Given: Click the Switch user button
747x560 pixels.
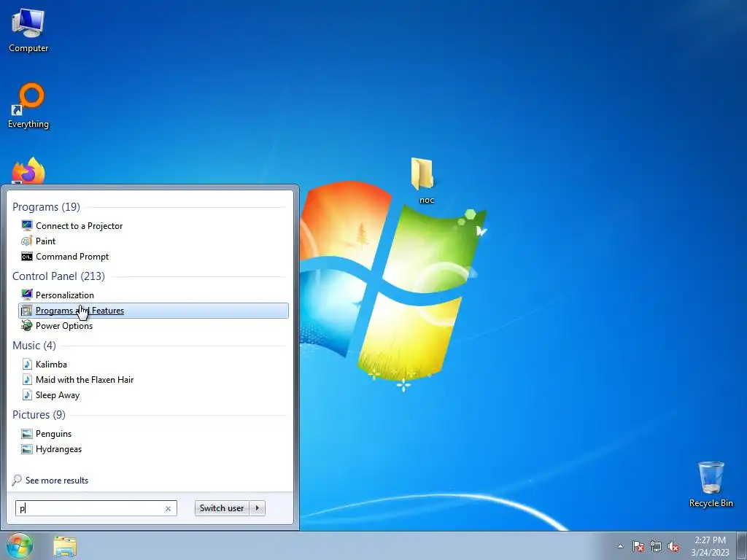Looking at the screenshot, I should click(222, 508).
